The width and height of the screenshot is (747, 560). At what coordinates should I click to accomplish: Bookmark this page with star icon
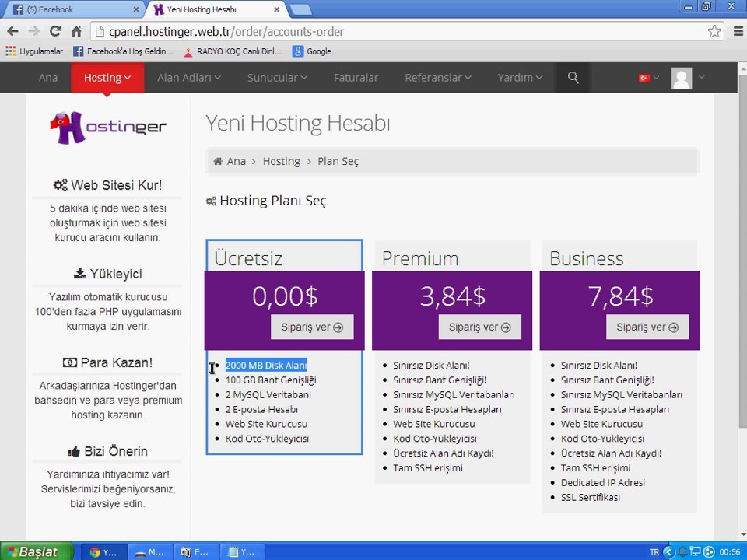714,31
